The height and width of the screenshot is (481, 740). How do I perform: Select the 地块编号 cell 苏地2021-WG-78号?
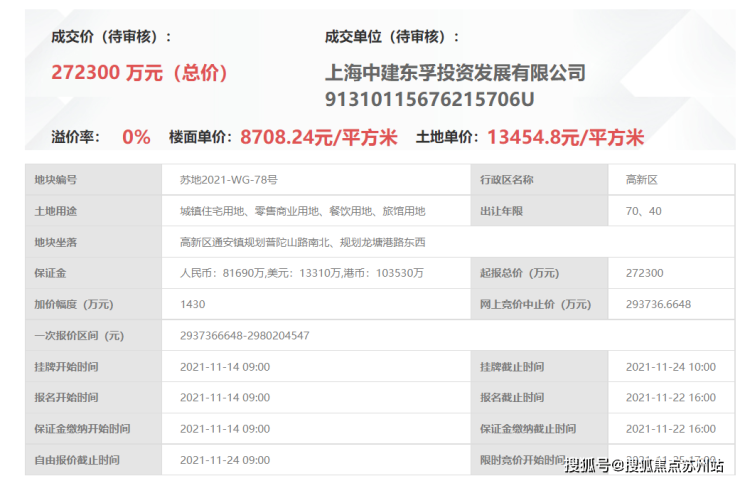coord(229,180)
